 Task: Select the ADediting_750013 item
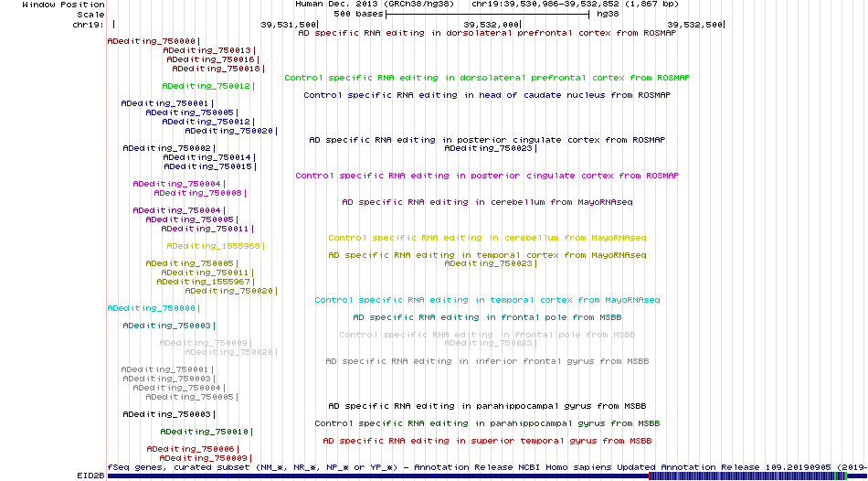click(209, 50)
